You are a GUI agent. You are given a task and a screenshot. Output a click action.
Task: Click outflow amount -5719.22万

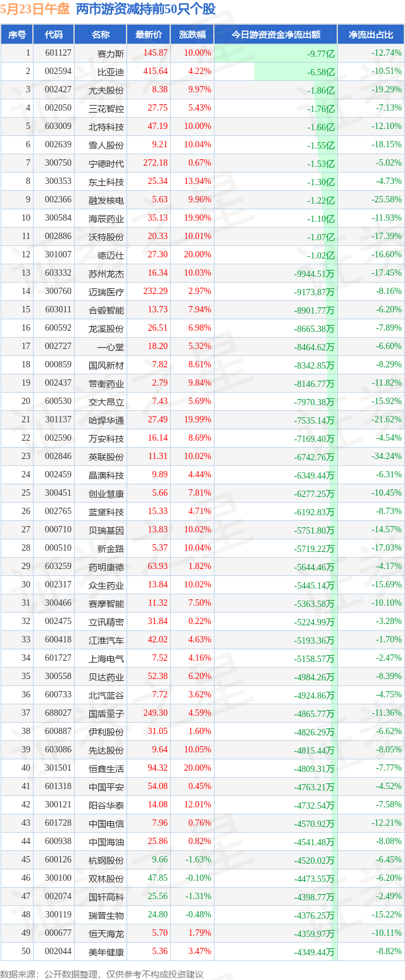314,548
